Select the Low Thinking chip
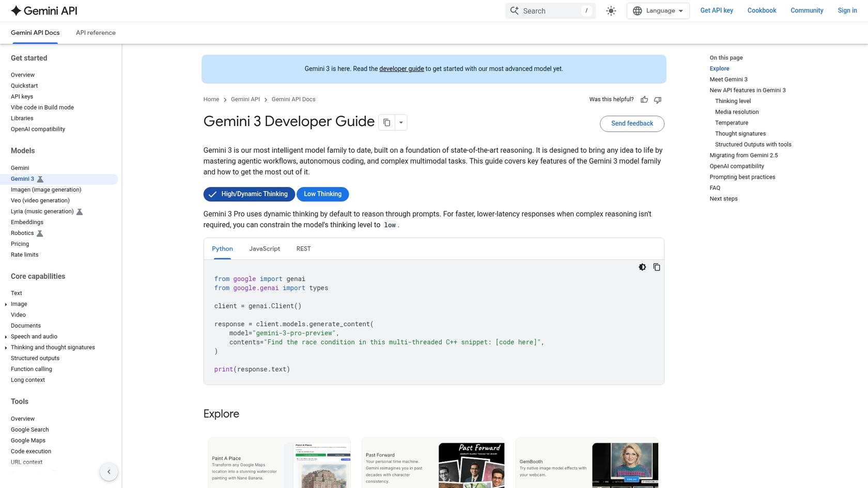Screen dimensions: 868x488 click(322, 194)
